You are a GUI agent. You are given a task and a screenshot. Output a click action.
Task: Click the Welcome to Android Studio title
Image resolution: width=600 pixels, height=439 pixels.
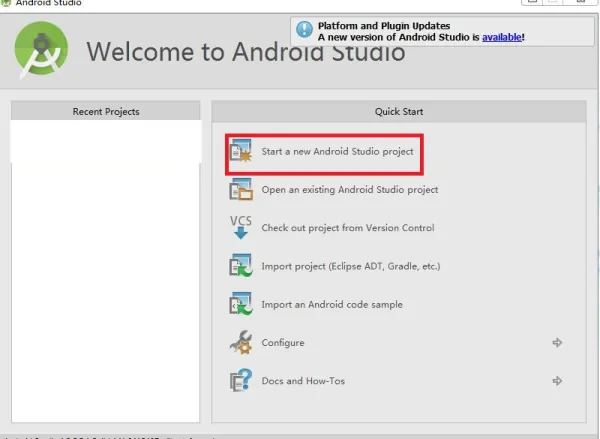click(246, 52)
